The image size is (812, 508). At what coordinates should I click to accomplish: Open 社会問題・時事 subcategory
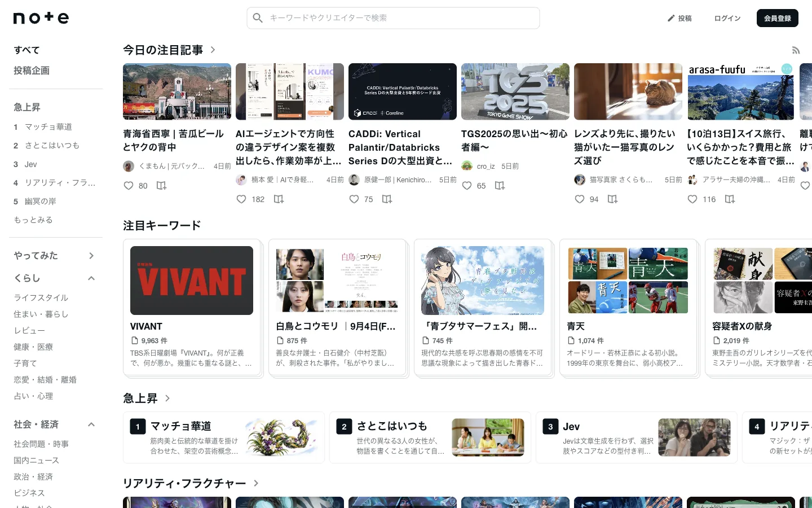coord(41,444)
